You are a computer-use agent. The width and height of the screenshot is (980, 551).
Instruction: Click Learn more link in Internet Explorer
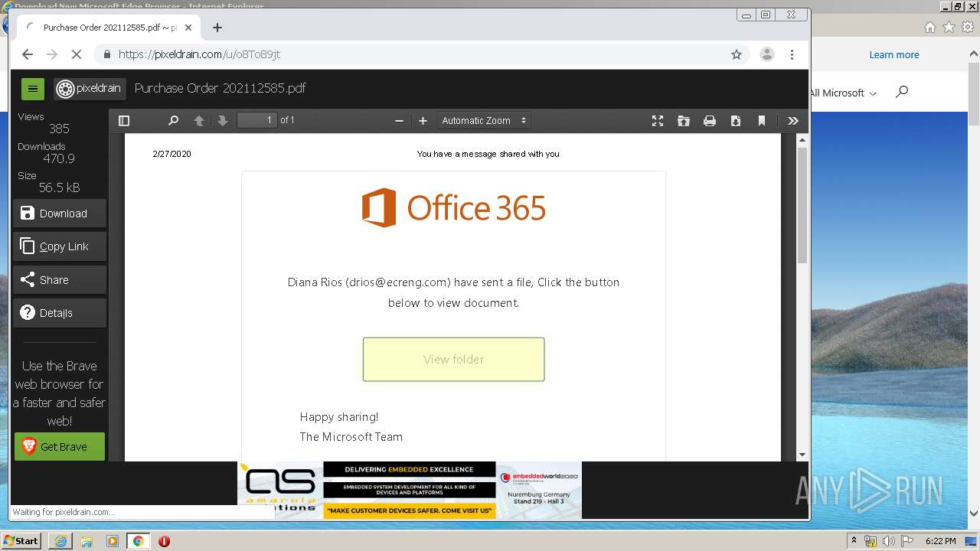(893, 55)
